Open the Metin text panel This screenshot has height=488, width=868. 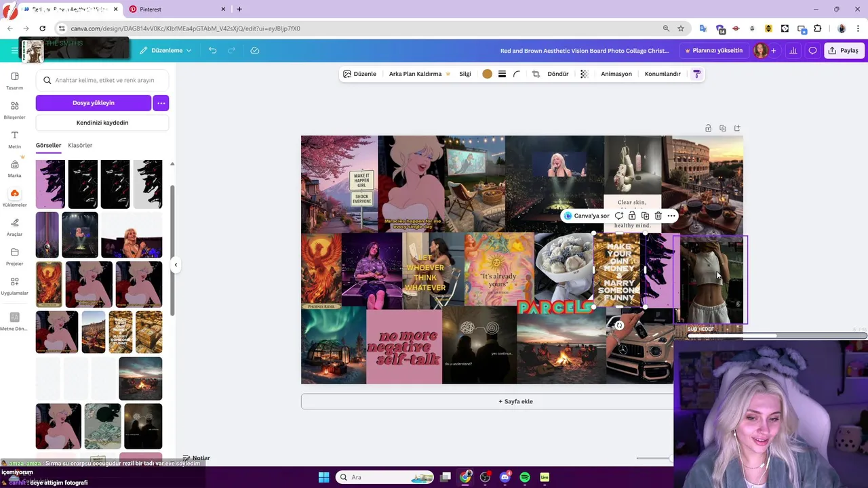(x=14, y=140)
